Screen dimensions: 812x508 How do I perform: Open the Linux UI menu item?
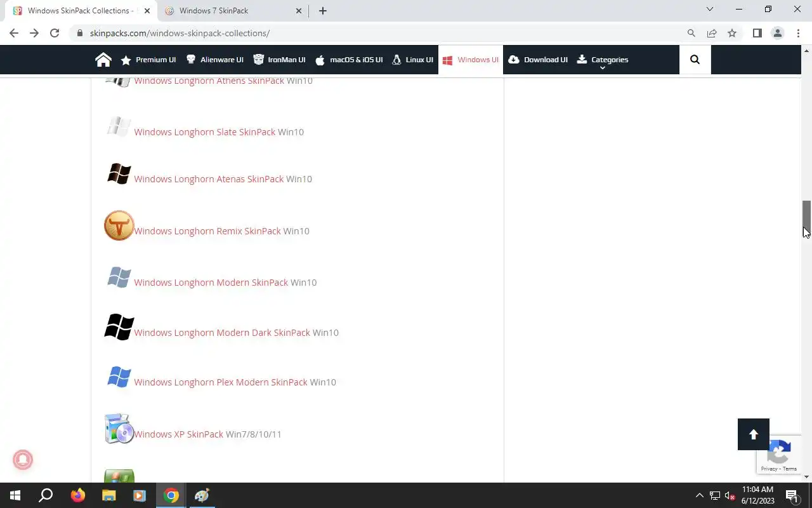click(x=412, y=60)
